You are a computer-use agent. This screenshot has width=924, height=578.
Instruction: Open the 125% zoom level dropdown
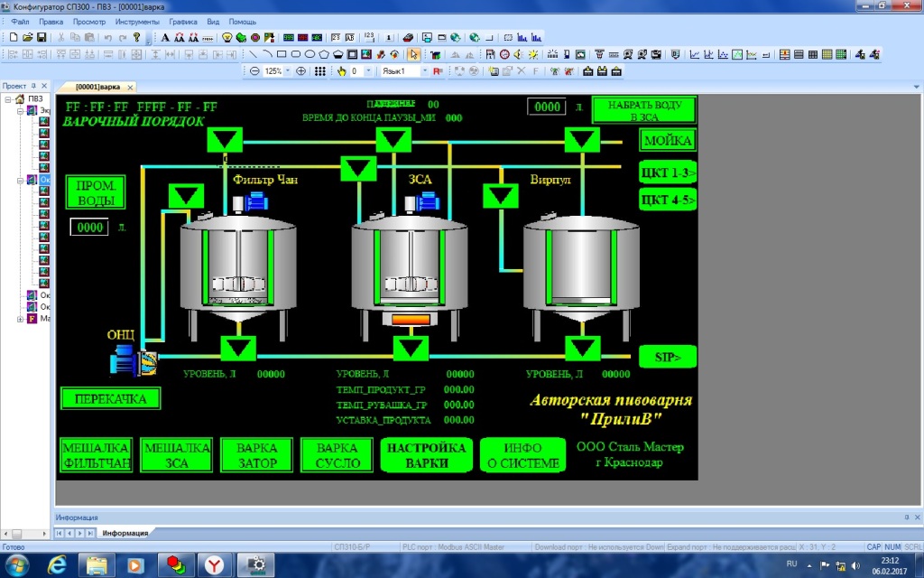click(x=287, y=70)
